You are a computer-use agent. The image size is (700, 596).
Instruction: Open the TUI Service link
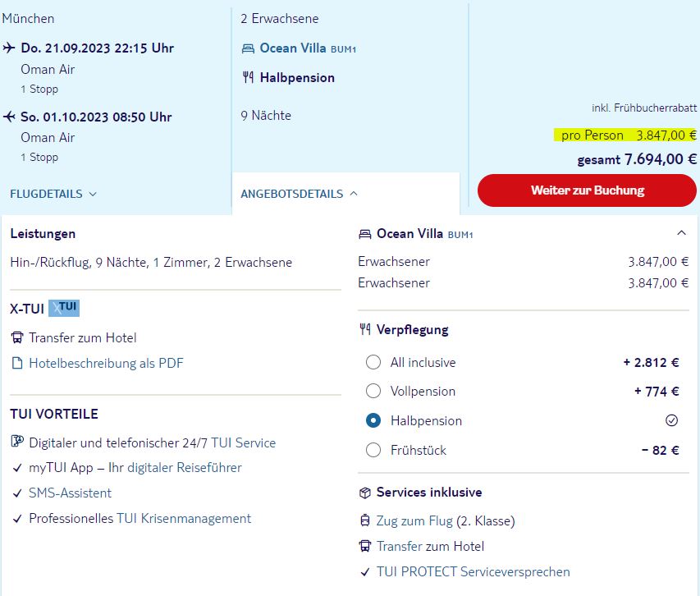pos(243,442)
